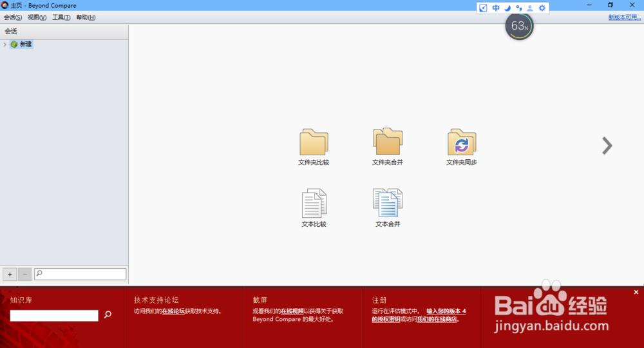Screen dimensions: 644x348
Task: Open the 会话(S) menu
Action: tap(13, 17)
